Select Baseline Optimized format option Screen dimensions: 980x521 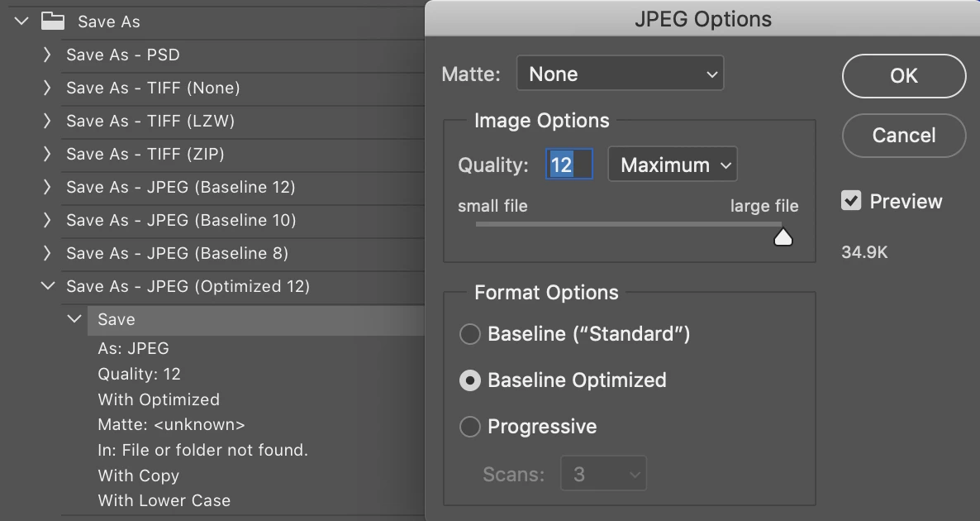pos(470,380)
